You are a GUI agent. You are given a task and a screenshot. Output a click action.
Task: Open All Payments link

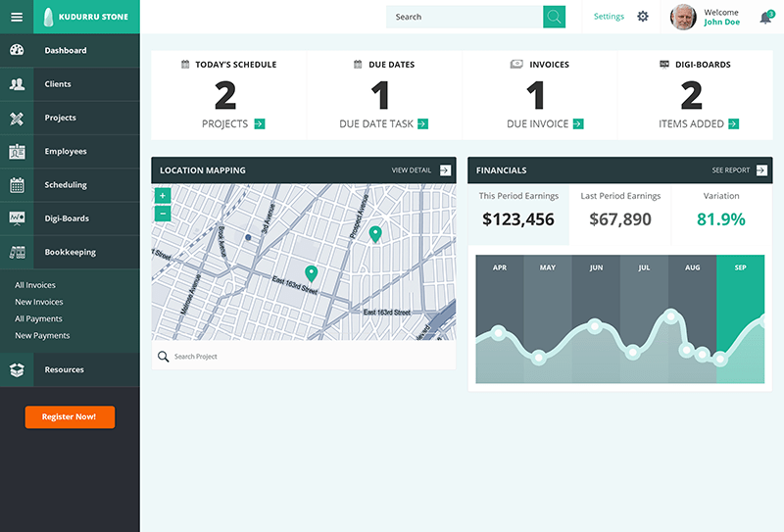(38, 319)
